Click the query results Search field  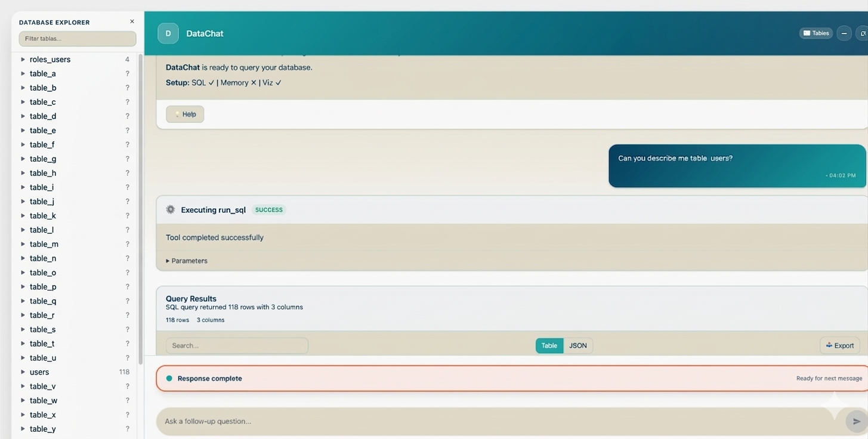pos(237,345)
